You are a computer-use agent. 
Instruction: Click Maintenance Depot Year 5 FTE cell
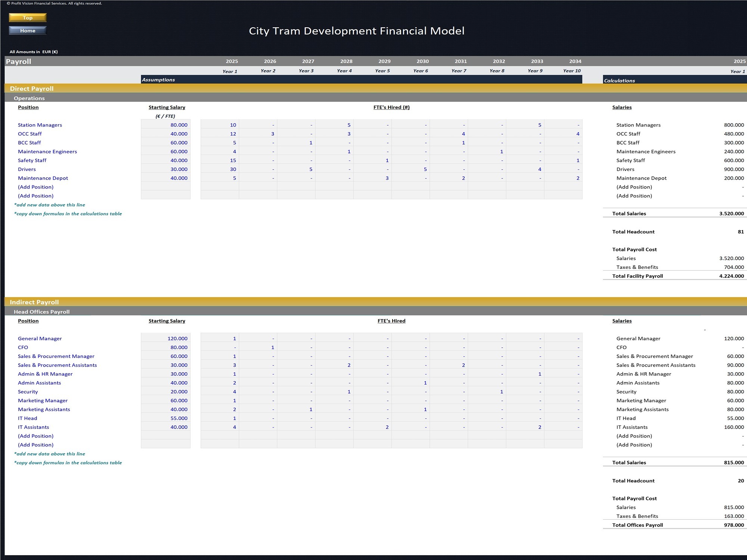point(372,178)
